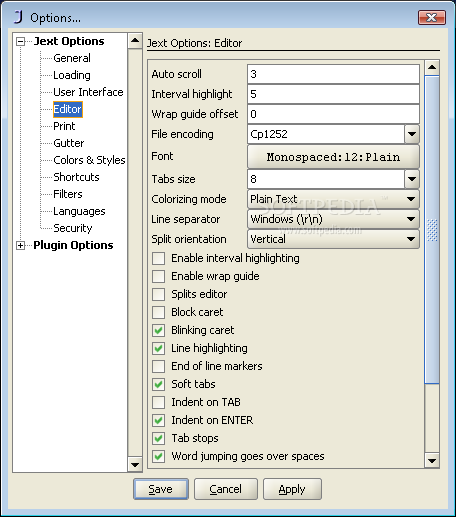Check Indent on TAB option
Image resolution: width=456 pixels, height=517 pixels.
158,403
